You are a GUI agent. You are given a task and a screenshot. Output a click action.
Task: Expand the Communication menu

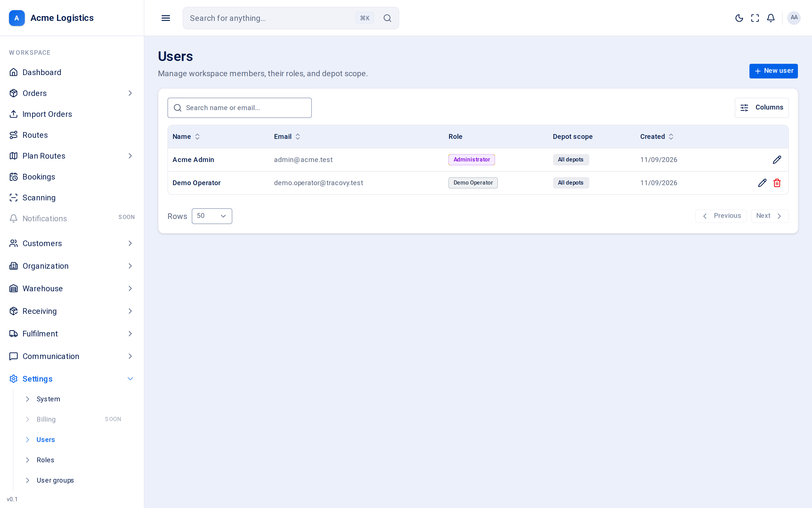(x=72, y=356)
